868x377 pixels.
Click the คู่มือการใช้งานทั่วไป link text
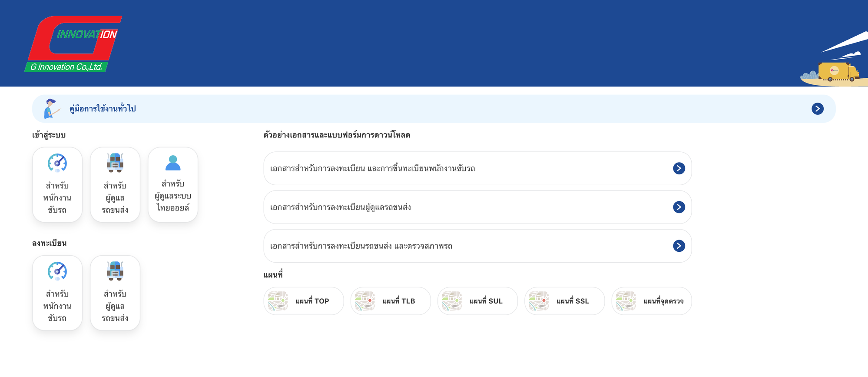[103, 109]
